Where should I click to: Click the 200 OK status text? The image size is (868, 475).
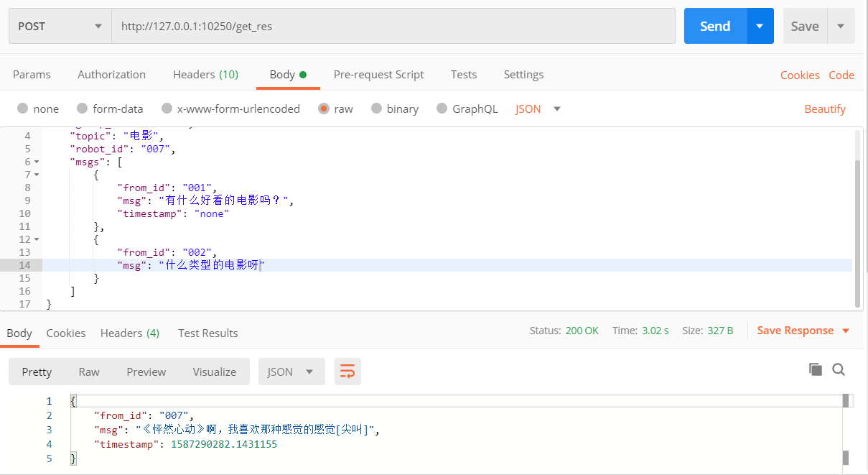pyautogui.click(x=582, y=331)
